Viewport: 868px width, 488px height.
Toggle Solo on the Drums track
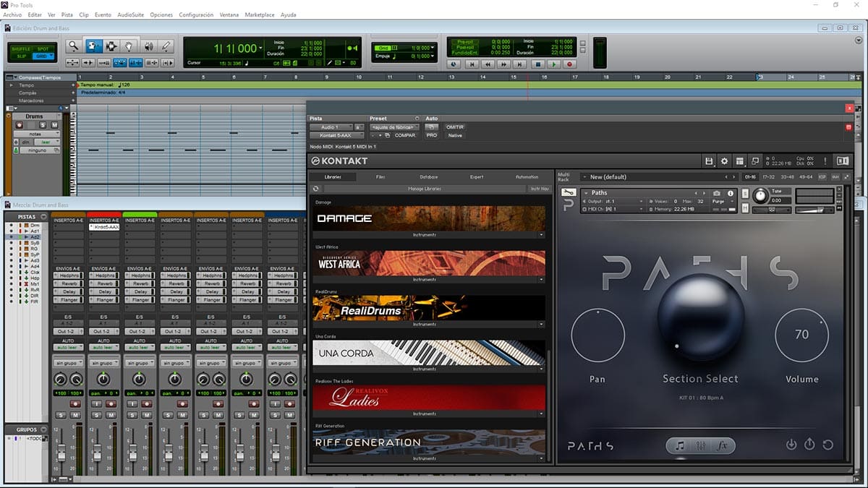(43, 125)
